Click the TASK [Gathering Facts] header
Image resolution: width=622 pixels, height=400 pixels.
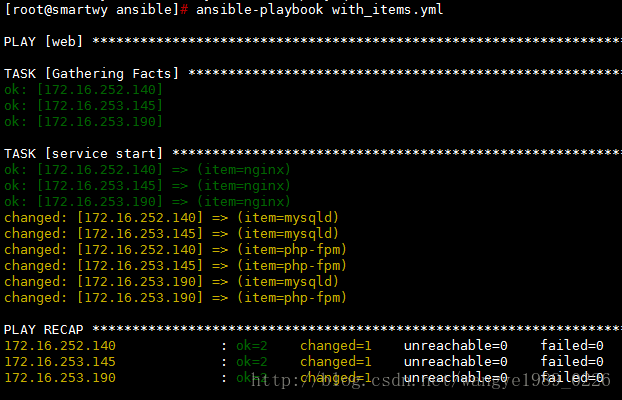92,73
